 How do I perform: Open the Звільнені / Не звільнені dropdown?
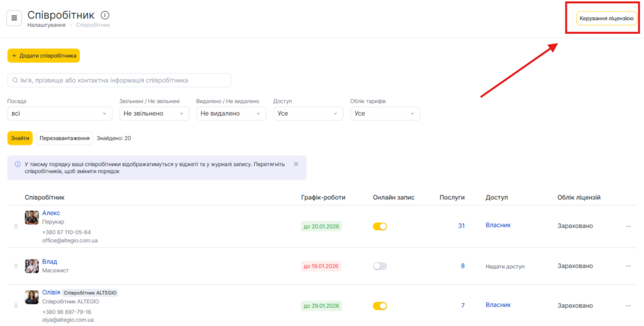coord(153,113)
